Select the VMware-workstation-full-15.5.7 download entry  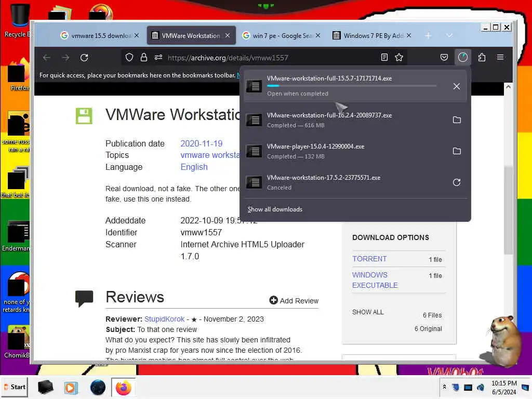coord(355,86)
